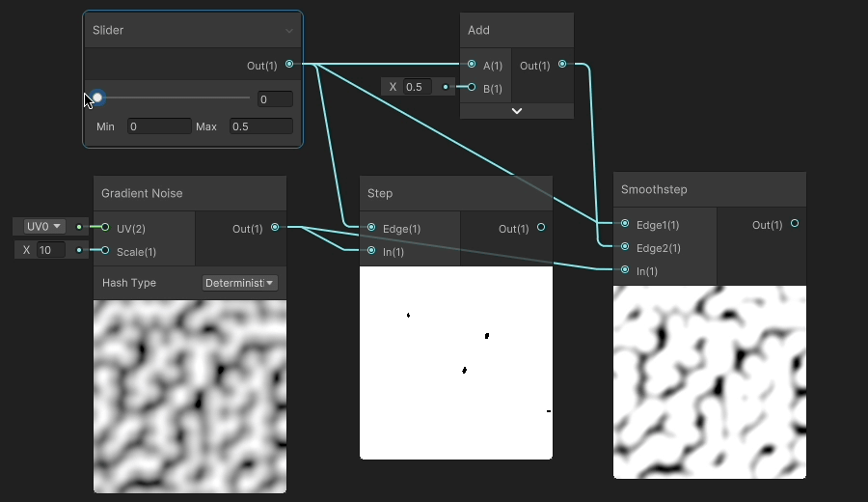
Task: Select the Smoothstep node title
Action: tap(654, 189)
